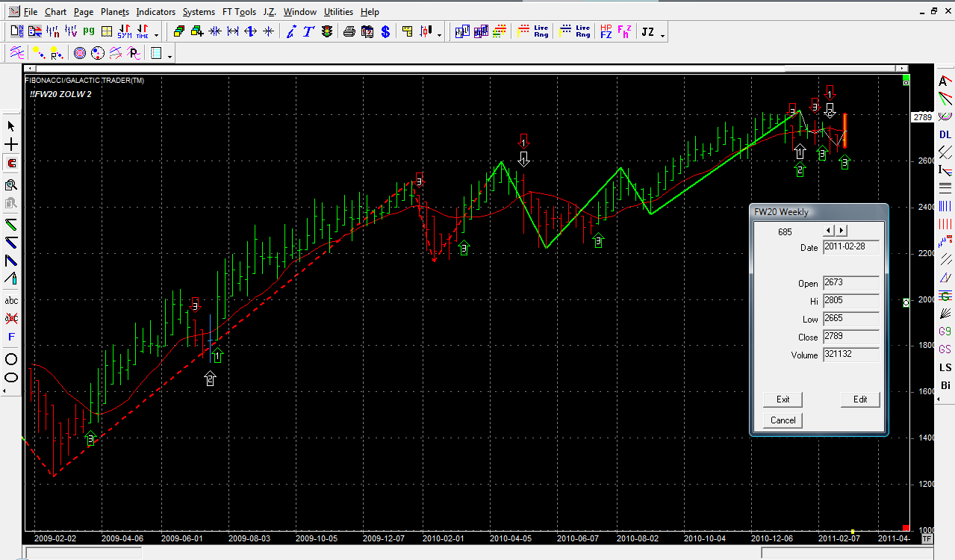Image resolution: width=955 pixels, height=560 pixels.
Task: Click the right arrow to step next bar
Action: [842, 231]
